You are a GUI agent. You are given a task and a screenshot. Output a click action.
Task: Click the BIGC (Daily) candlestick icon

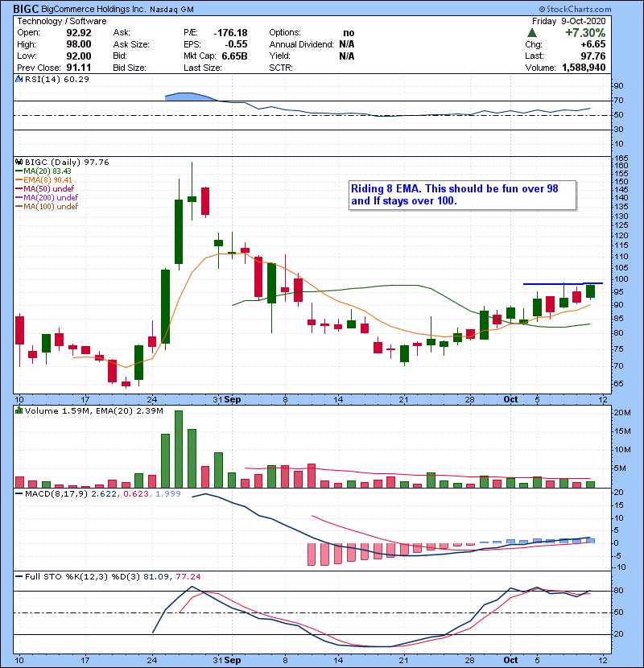(19, 162)
